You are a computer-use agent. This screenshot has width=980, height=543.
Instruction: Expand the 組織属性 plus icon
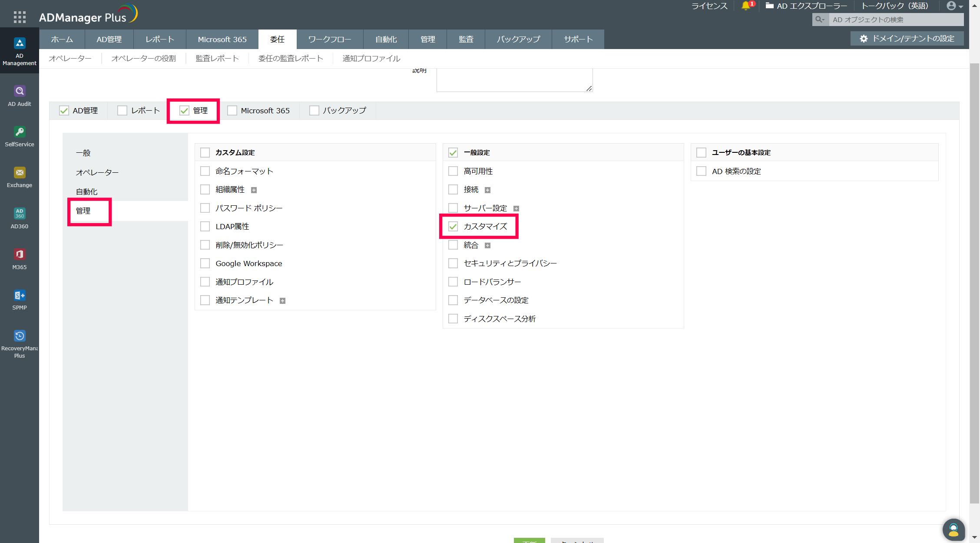254,190
